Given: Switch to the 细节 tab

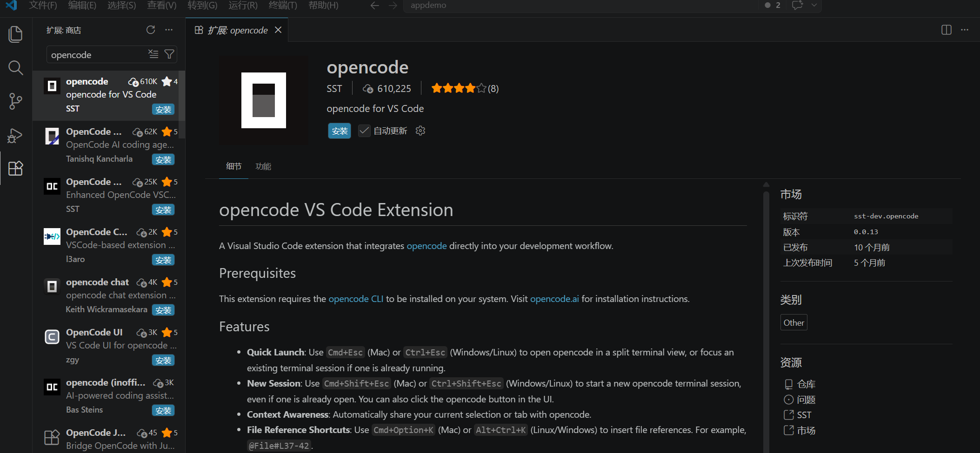Looking at the screenshot, I should pos(233,166).
